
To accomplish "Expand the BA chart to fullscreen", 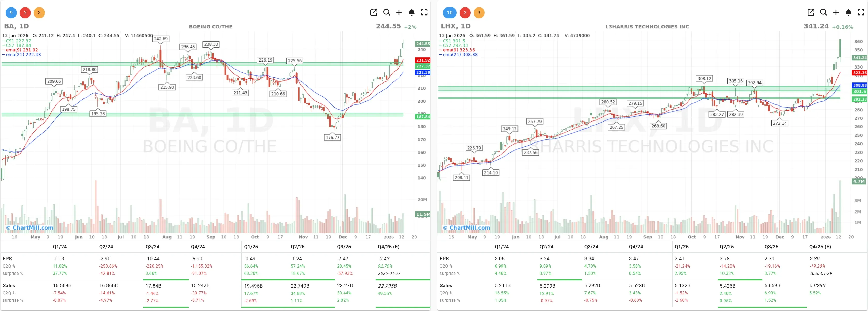I will tap(424, 12).
